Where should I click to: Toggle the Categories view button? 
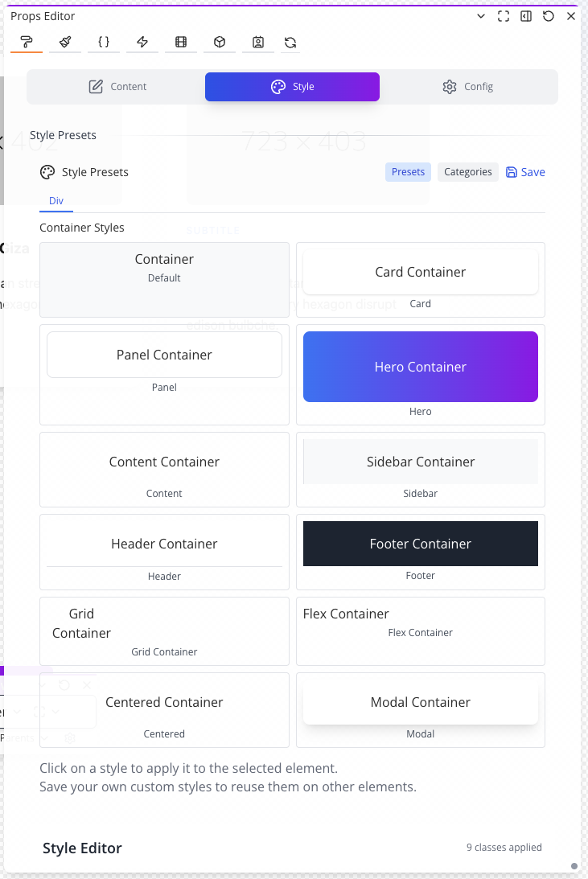tap(467, 172)
